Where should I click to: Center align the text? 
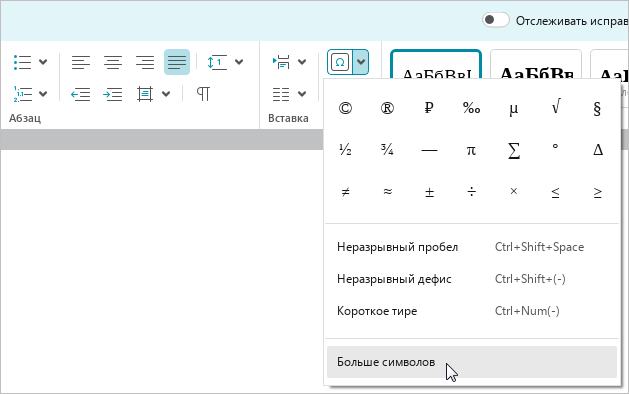click(113, 62)
